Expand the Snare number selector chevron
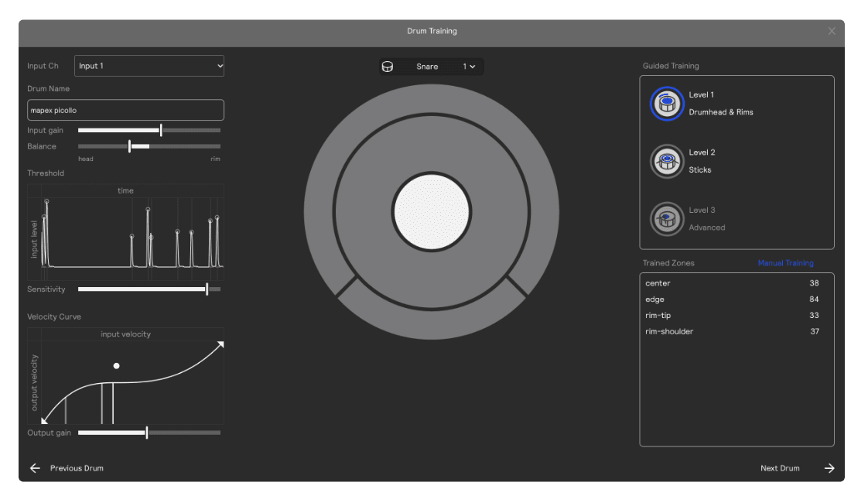The image size is (868, 503). pyautogui.click(x=472, y=67)
